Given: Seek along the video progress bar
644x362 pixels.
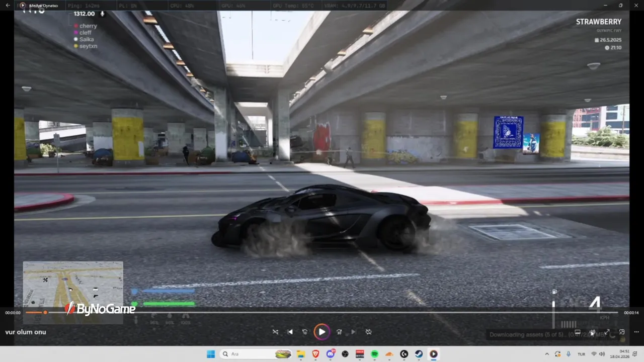Looking at the screenshot, I should point(322,313).
